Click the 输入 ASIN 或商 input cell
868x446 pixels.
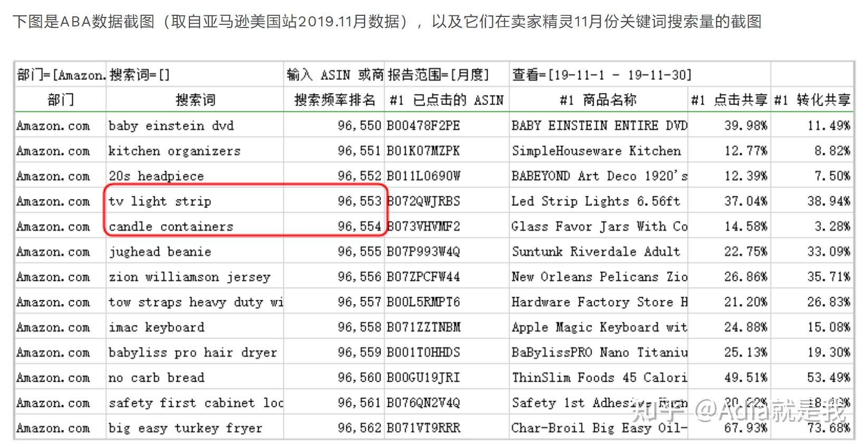(x=334, y=75)
